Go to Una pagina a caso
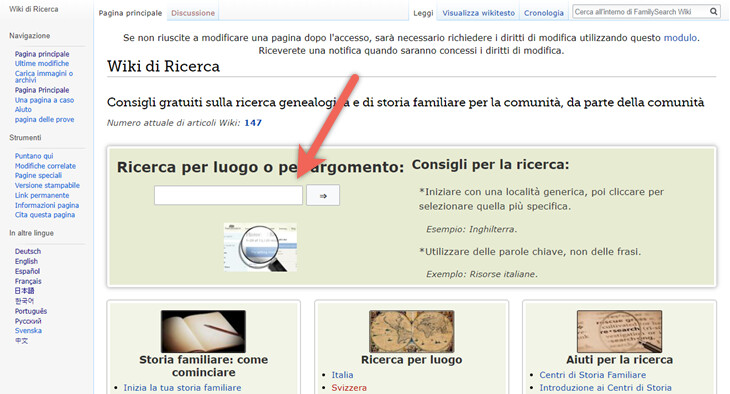Image resolution: width=730 pixels, height=394 pixels. point(44,100)
